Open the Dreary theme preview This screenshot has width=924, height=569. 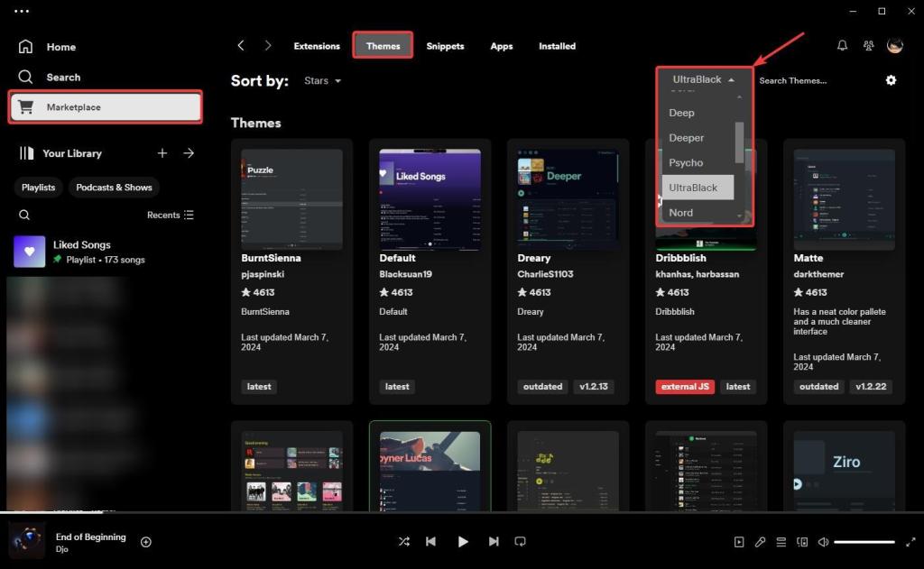click(x=568, y=199)
